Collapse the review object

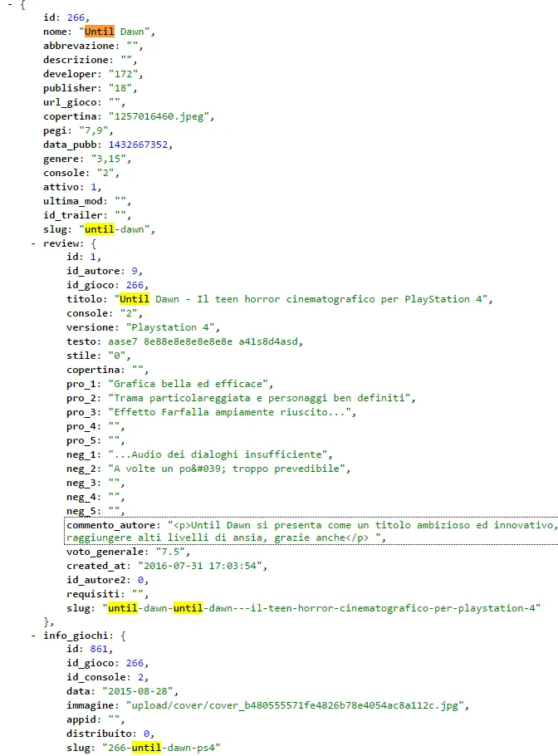33,243
